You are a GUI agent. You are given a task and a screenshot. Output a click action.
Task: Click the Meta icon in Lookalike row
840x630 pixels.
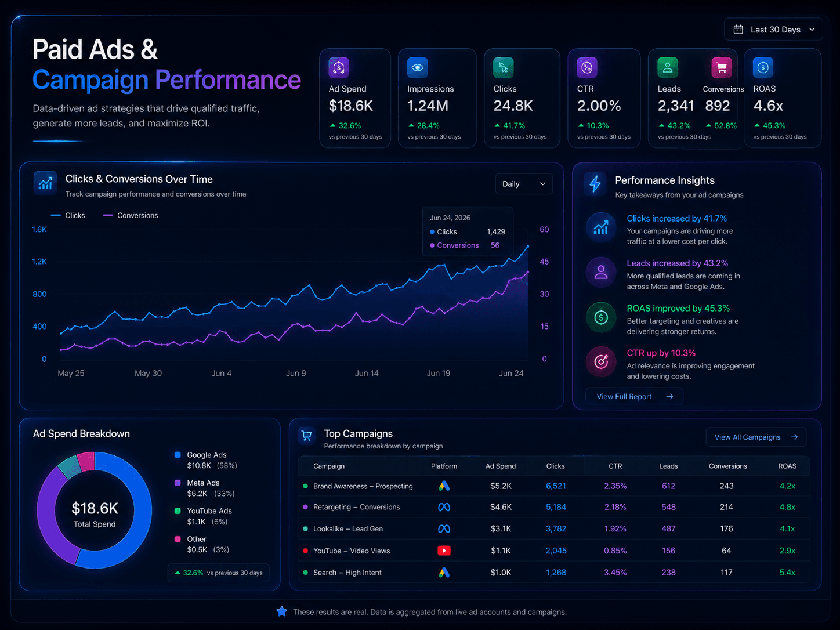point(444,529)
